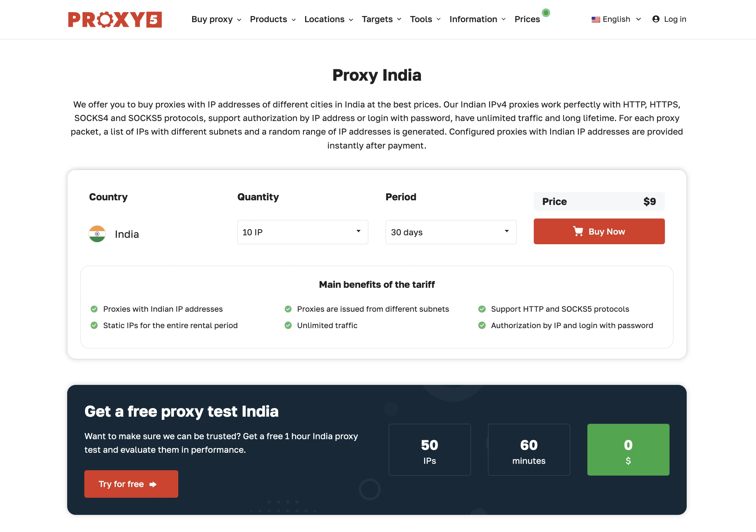Click the green dot beside Prices

546,13
